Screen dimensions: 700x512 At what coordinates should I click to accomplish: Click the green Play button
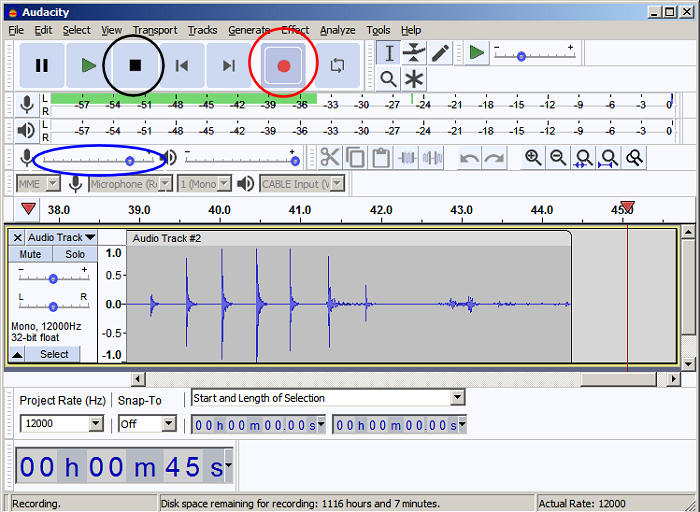88,66
